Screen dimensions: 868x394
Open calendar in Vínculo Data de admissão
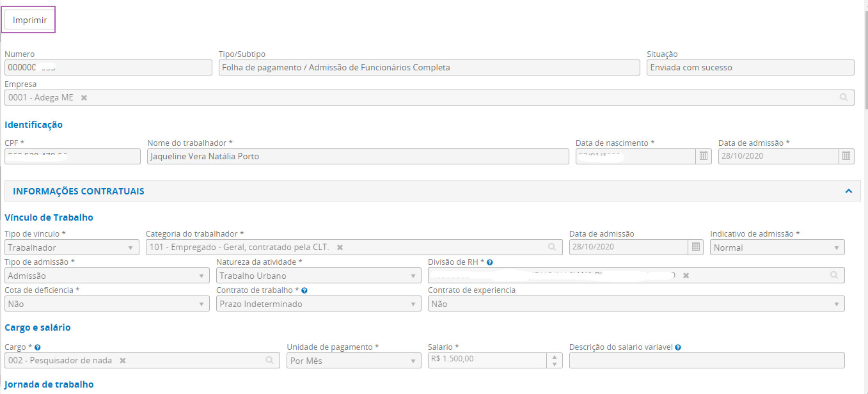[x=696, y=248]
